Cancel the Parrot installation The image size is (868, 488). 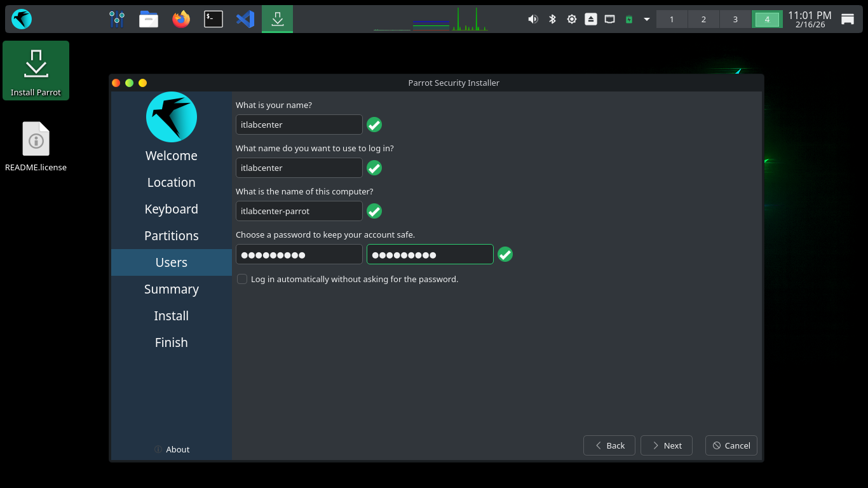pyautogui.click(x=731, y=445)
